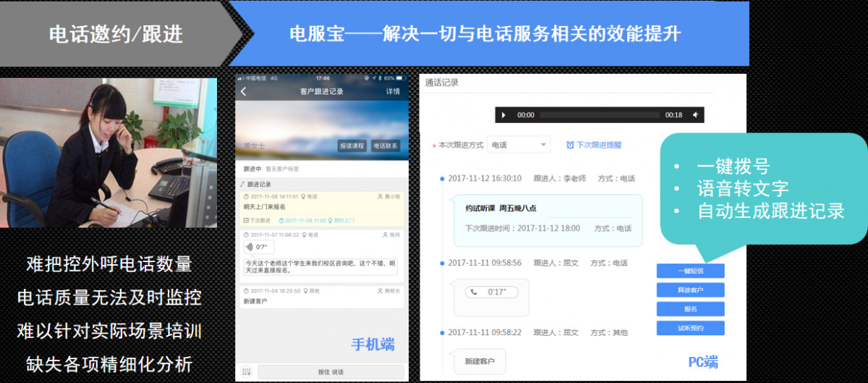The image size is (868, 383).
Task: Click the 0'17" call recording bubble
Action: (491, 292)
